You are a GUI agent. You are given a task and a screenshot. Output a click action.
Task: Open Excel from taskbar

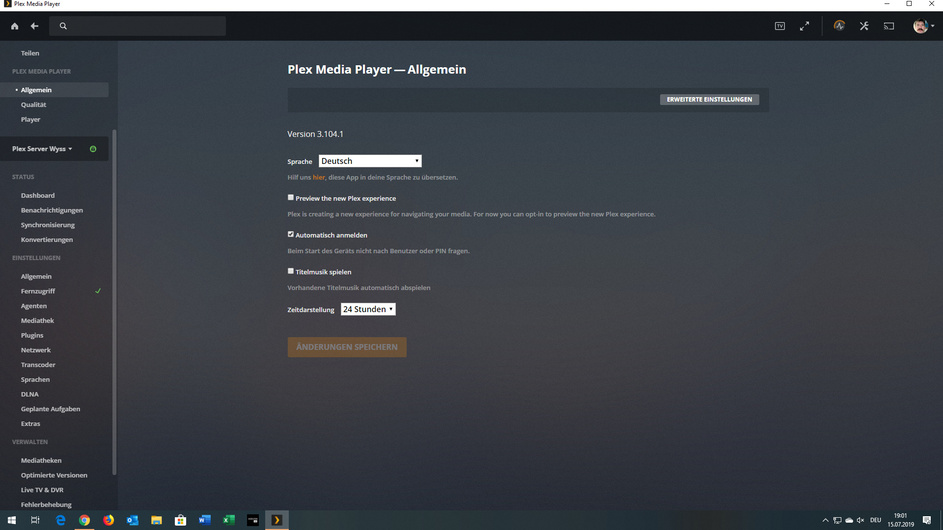229,520
